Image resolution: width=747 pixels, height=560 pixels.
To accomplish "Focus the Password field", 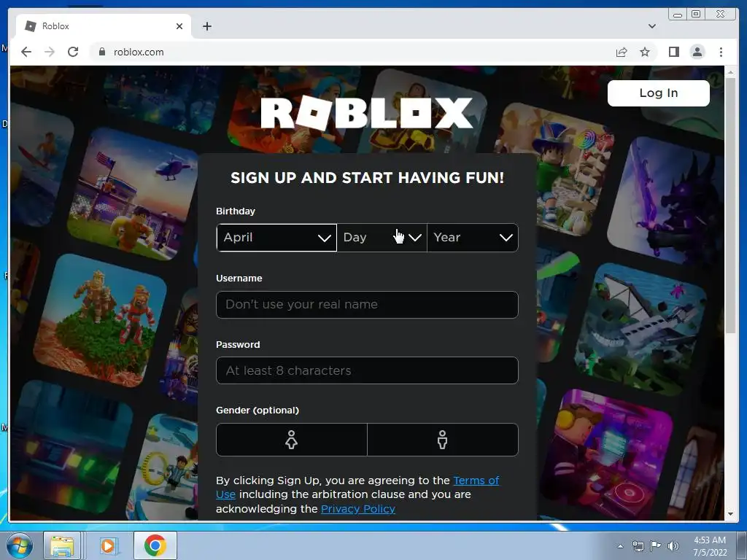I will pos(367,370).
